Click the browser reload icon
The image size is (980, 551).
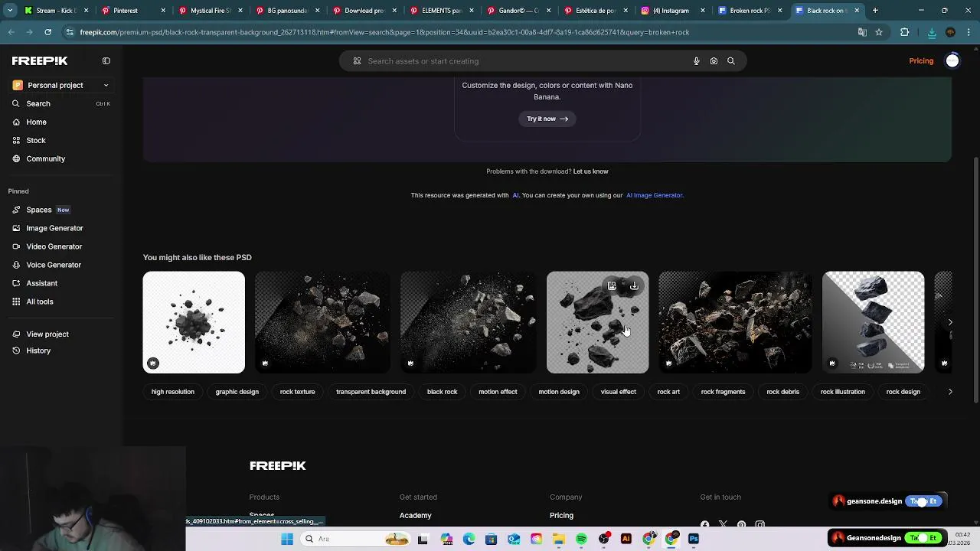(x=47, y=32)
